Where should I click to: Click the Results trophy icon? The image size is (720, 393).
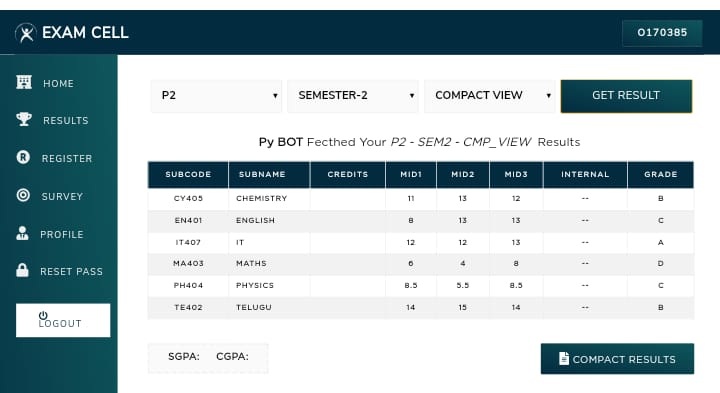click(x=24, y=119)
